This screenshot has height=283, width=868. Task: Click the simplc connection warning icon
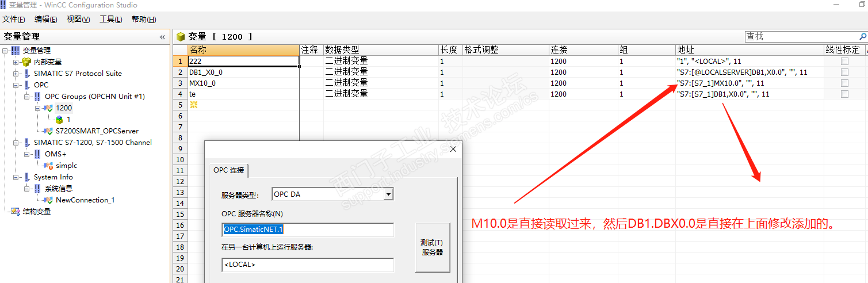click(48, 166)
